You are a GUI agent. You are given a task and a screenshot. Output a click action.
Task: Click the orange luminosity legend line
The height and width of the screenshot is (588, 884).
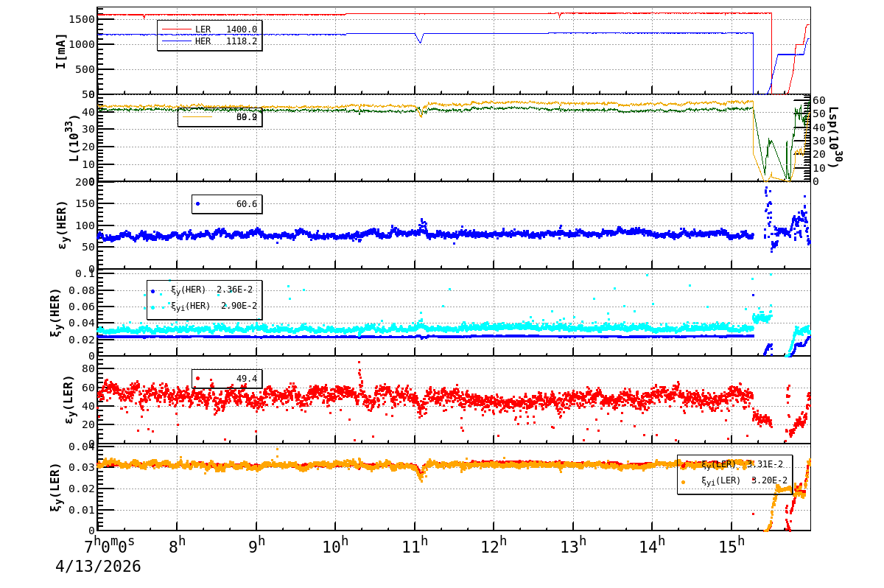point(197,116)
